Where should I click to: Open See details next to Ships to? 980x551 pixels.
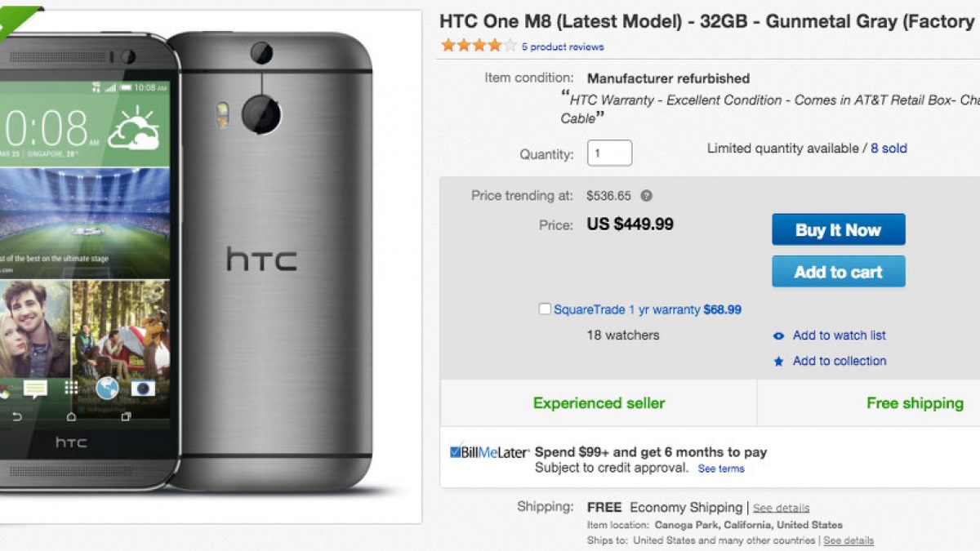pyautogui.click(x=848, y=540)
